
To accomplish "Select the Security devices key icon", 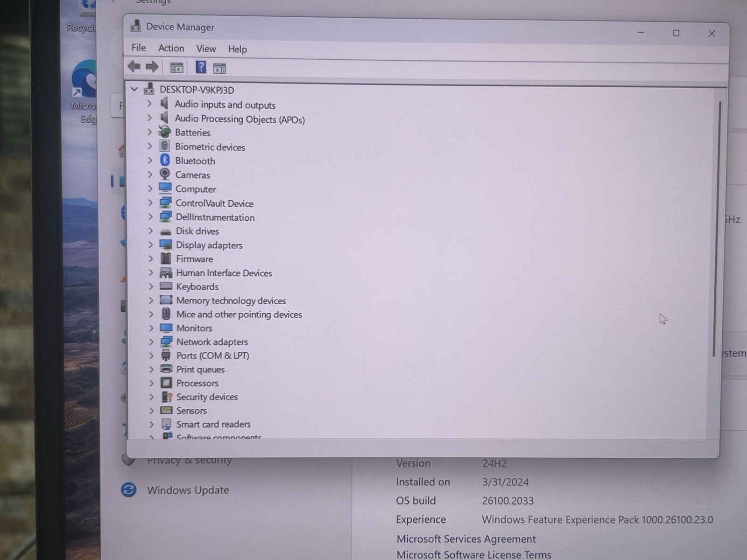I will (167, 397).
